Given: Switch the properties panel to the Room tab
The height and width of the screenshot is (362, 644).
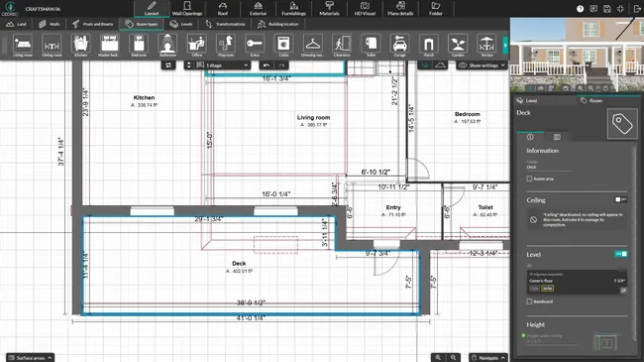Looking at the screenshot, I should tap(608, 100).
